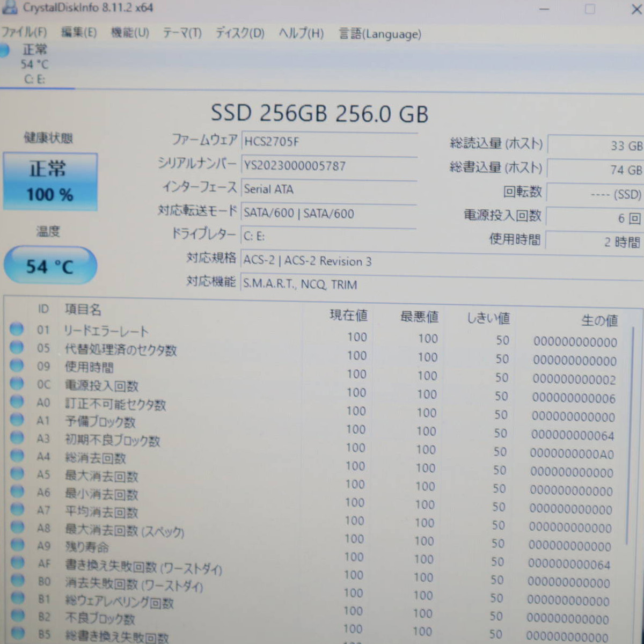Click the SSD 256GB 256.0 GB drive title
Image resolution: width=644 pixels, height=644 pixels.
[320, 114]
